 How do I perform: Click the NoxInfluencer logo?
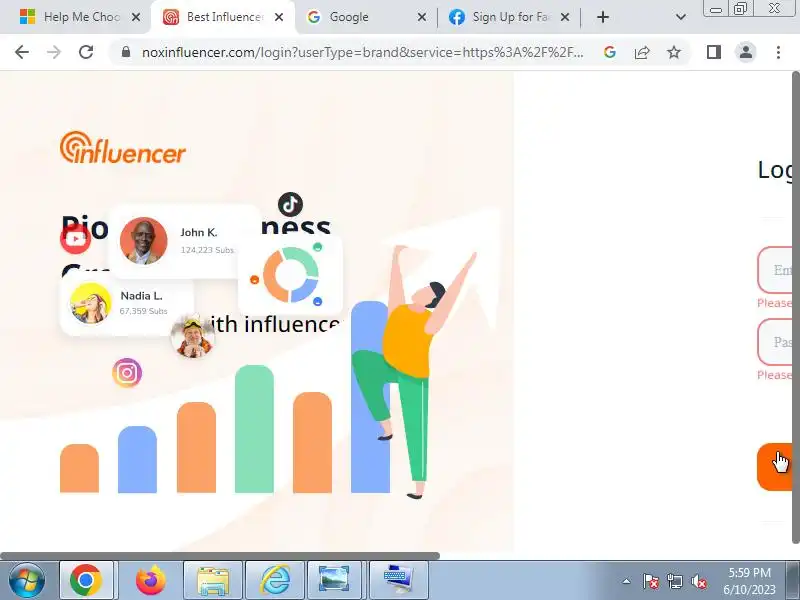[123, 148]
